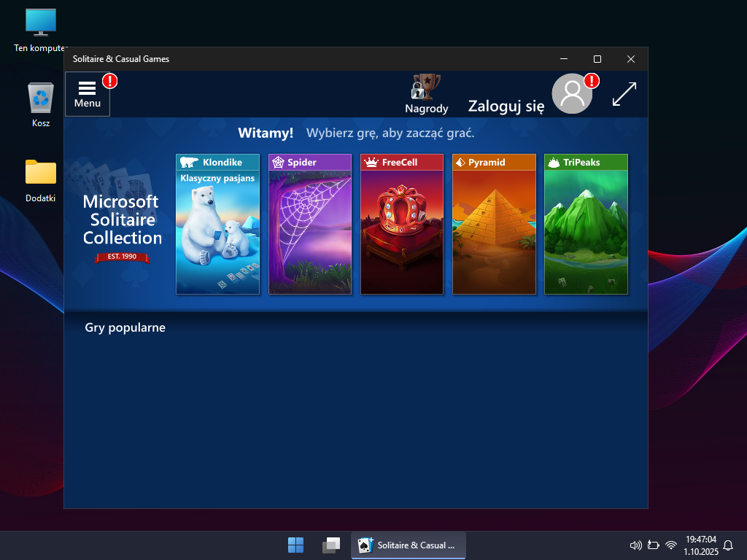Screen dimensions: 747x560
Task: Open the Windows Start button
Action: pos(295,545)
